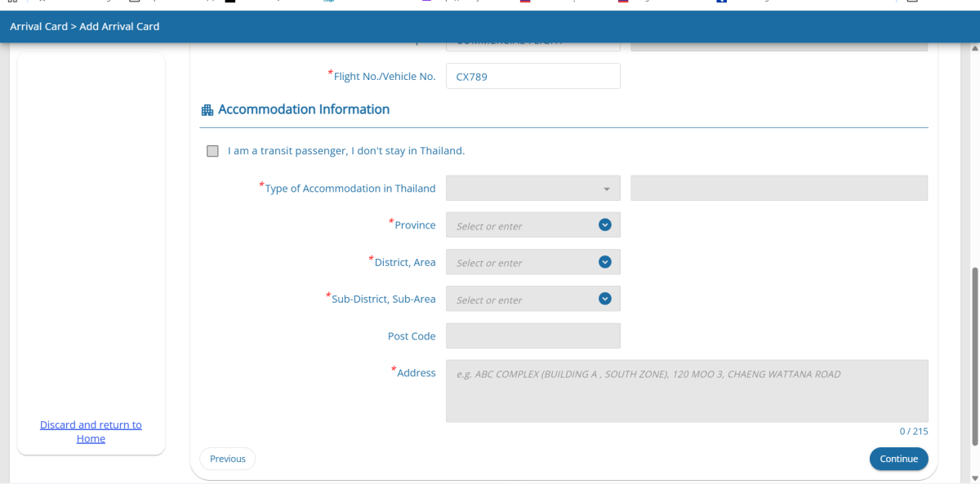Image resolution: width=980 pixels, height=484 pixels.
Task: Click the District, Area chevron icon
Action: [x=604, y=262]
